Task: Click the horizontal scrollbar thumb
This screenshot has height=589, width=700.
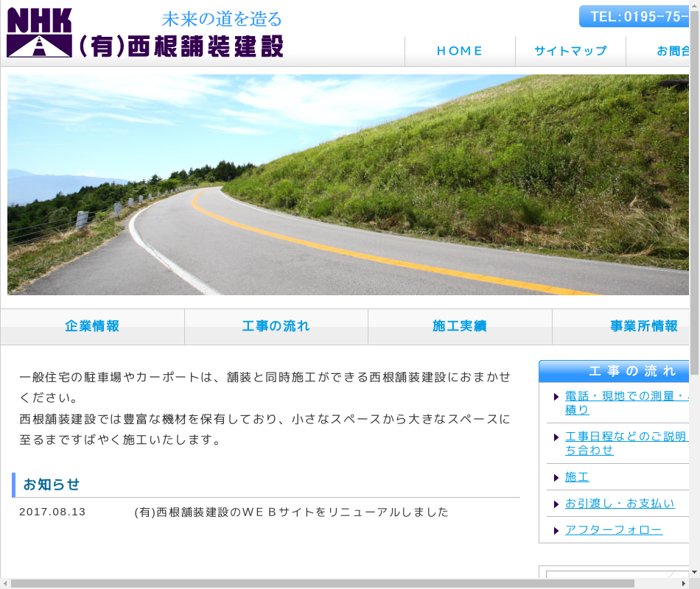Action: (x=322, y=584)
